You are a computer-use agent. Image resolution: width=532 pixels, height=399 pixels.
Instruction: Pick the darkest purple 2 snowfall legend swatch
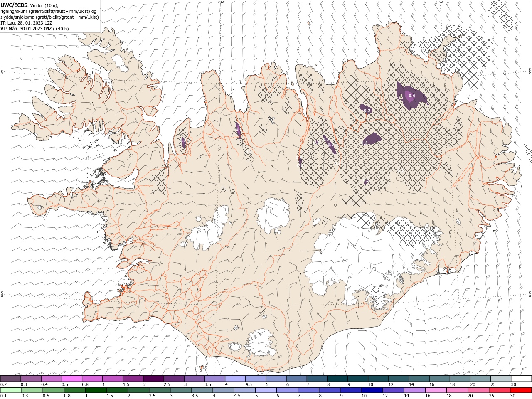click(153, 379)
